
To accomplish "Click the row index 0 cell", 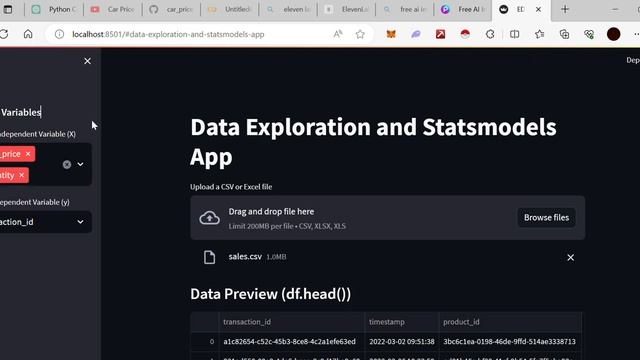I will click(x=205, y=342).
